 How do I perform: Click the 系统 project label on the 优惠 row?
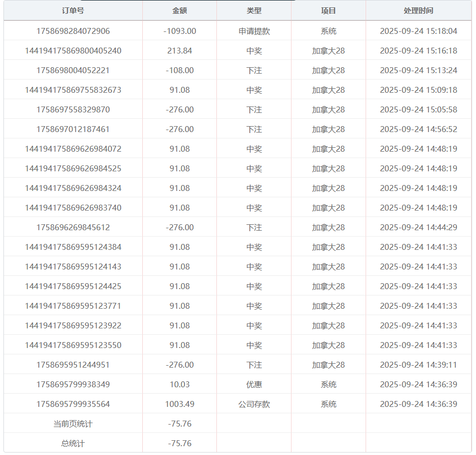[x=328, y=383]
